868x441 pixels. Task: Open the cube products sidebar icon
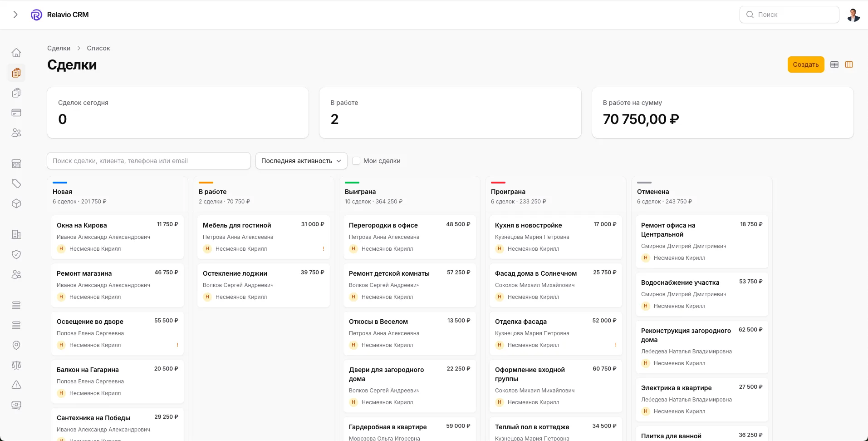click(x=16, y=203)
